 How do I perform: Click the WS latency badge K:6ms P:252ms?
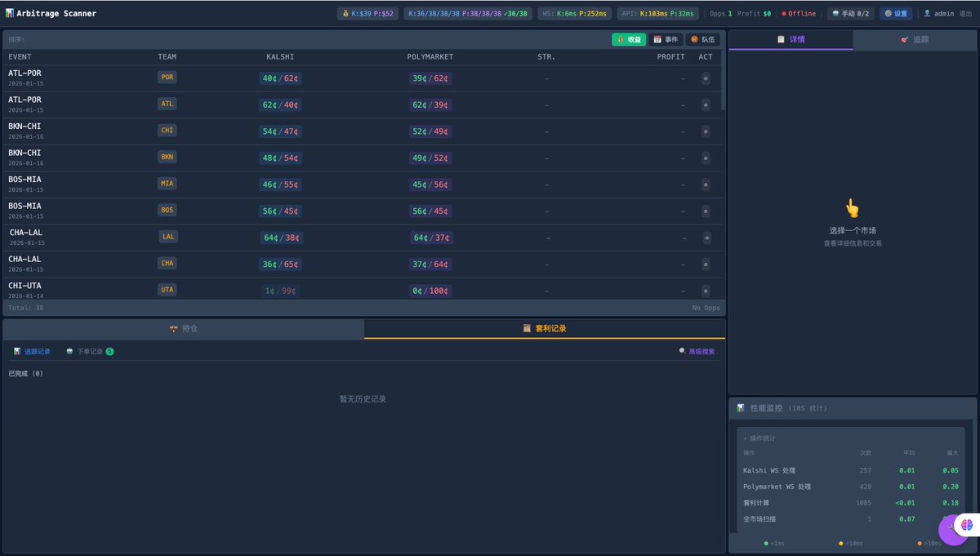click(x=575, y=13)
